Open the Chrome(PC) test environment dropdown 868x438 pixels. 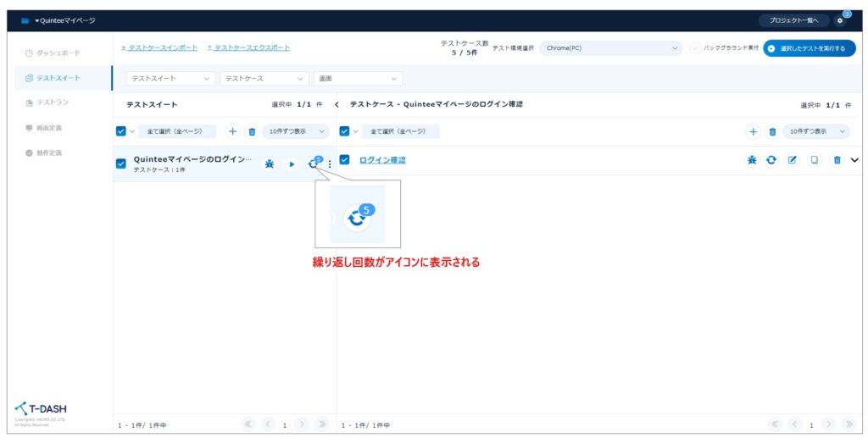tap(610, 48)
